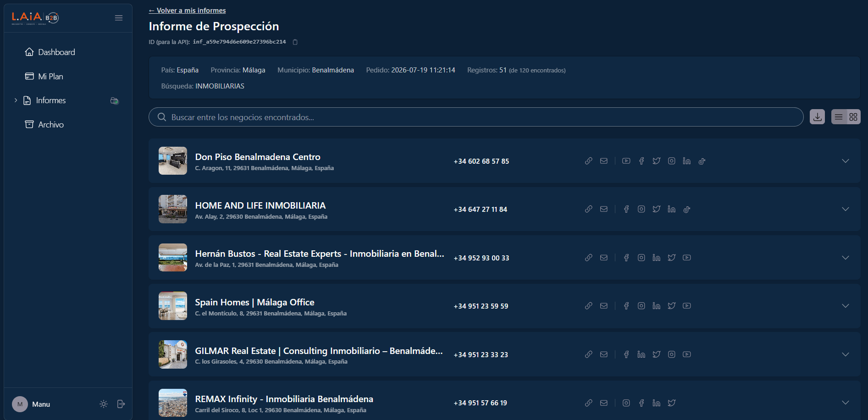Image resolution: width=868 pixels, height=420 pixels.
Task: Open Don Piso website link icon
Action: (589, 161)
